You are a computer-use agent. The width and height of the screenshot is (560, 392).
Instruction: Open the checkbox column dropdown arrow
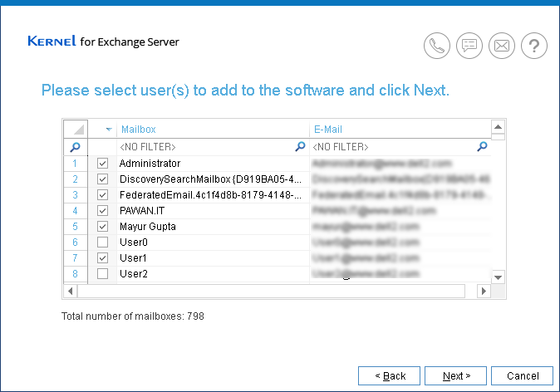coord(109,130)
